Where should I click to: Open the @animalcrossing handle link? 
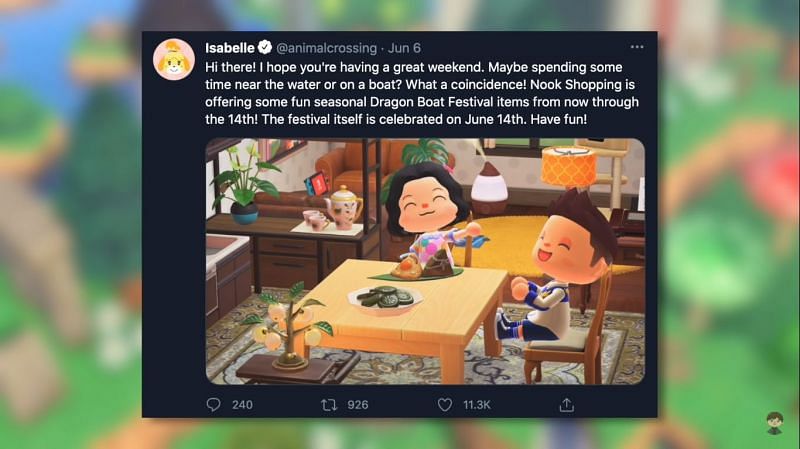pos(327,48)
